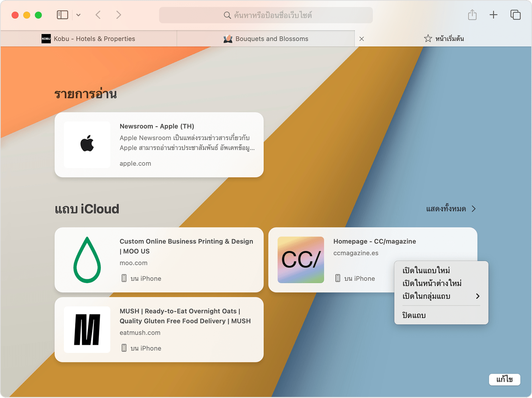Open the sidebar options dropdown chevron

coord(78,15)
